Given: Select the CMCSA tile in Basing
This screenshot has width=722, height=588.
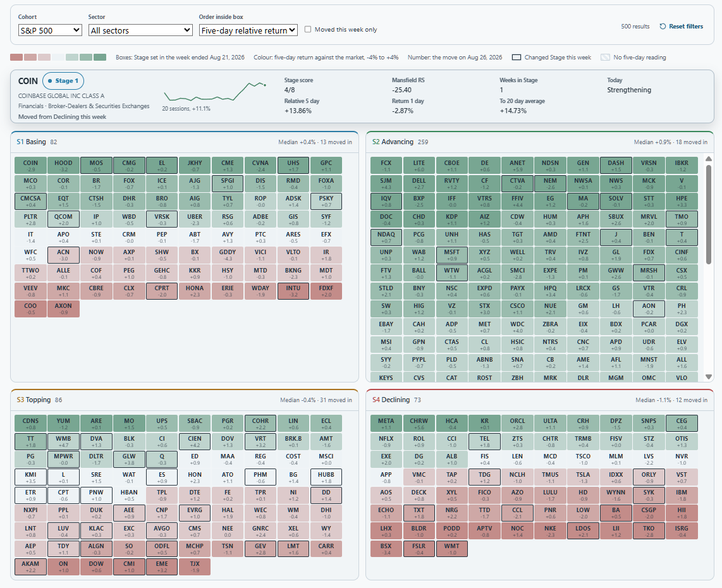Looking at the screenshot, I should coord(30,201).
